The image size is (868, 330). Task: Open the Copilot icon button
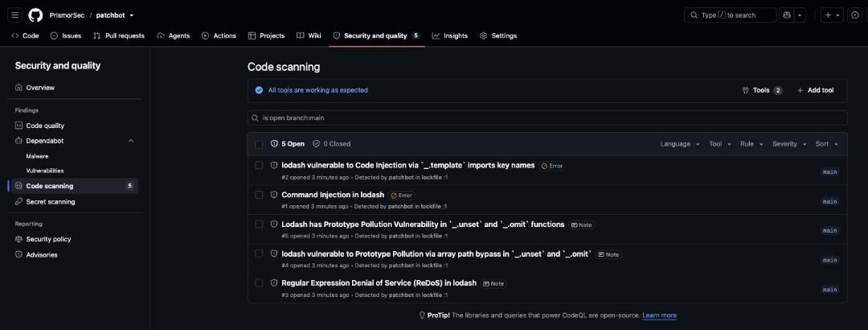click(x=787, y=15)
